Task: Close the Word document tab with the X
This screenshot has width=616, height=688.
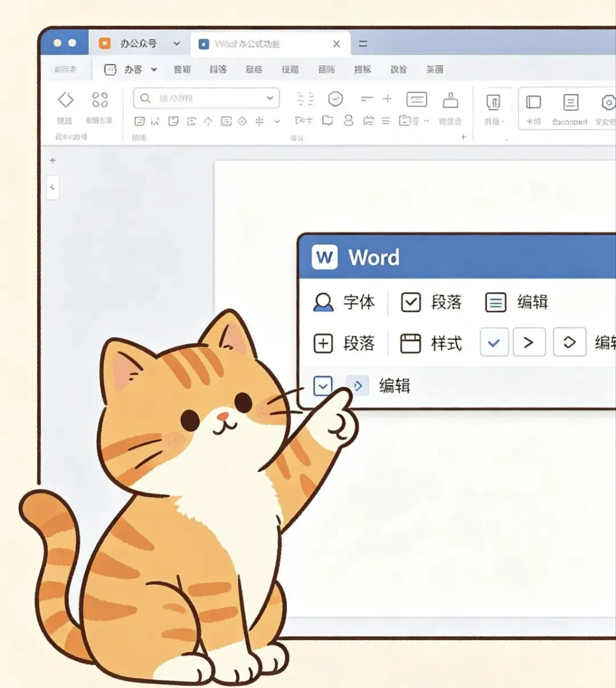Action: click(x=337, y=44)
